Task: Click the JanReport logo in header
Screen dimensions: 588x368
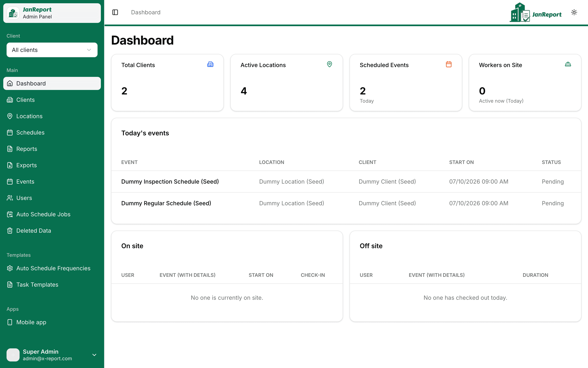Action: pyautogui.click(x=536, y=12)
